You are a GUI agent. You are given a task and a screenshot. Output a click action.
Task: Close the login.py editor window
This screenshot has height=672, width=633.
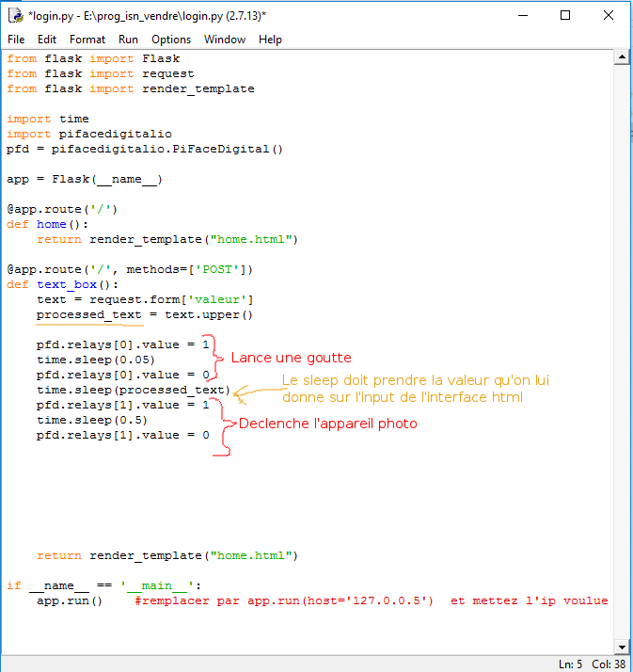[609, 15]
